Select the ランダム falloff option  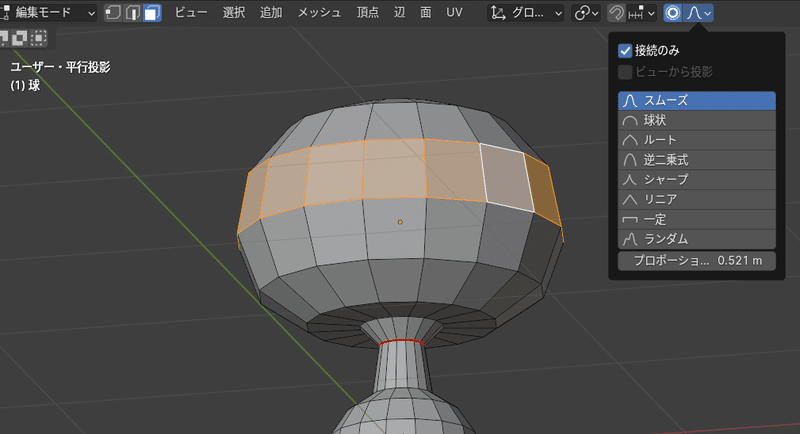[x=697, y=239]
